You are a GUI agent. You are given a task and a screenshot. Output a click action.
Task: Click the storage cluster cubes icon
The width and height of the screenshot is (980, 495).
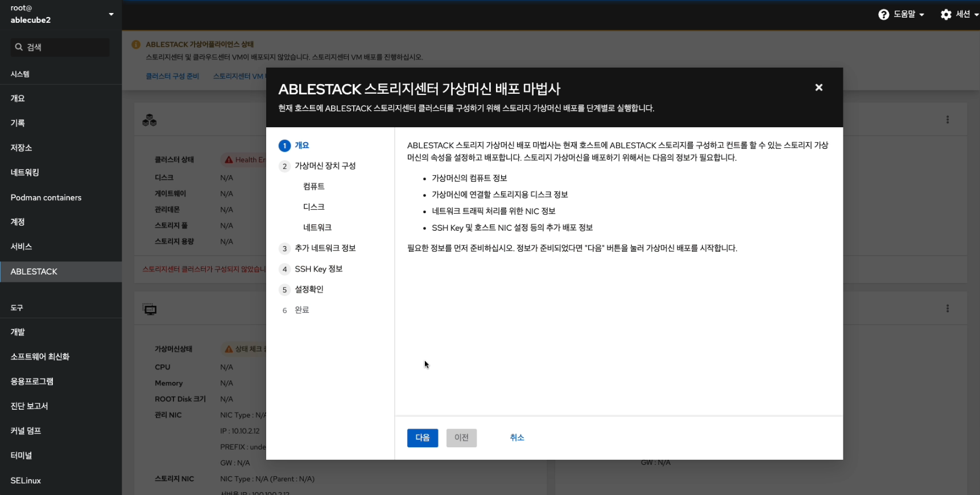(x=150, y=120)
